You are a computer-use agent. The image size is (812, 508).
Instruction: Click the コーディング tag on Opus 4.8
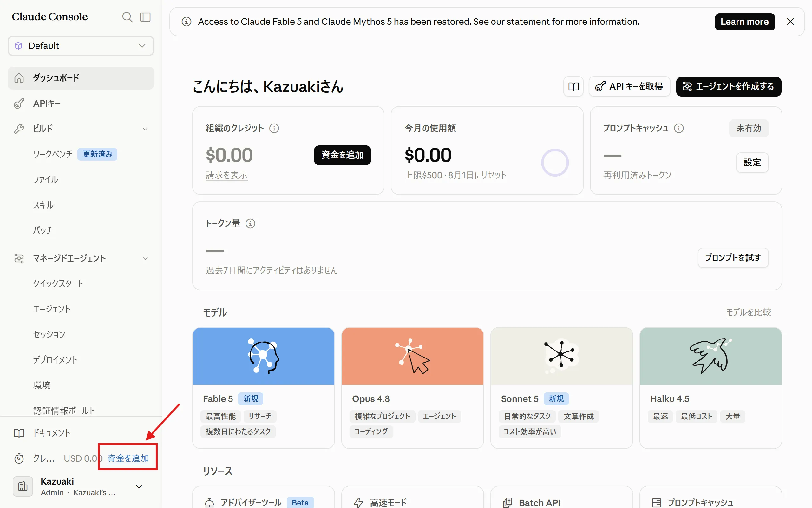pyautogui.click(x=371, y=432)
